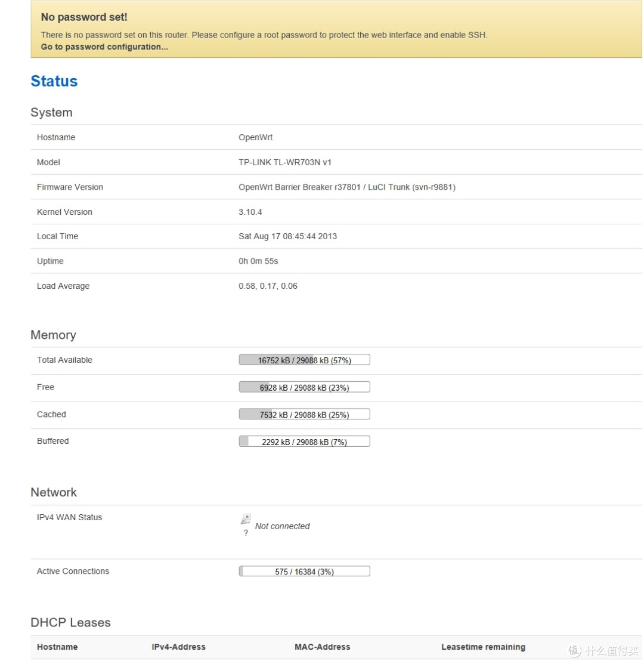This screenshot has width=644, height=664.
Task: Click the Leasetime remaining column header
Action: [x=483, y=647]
